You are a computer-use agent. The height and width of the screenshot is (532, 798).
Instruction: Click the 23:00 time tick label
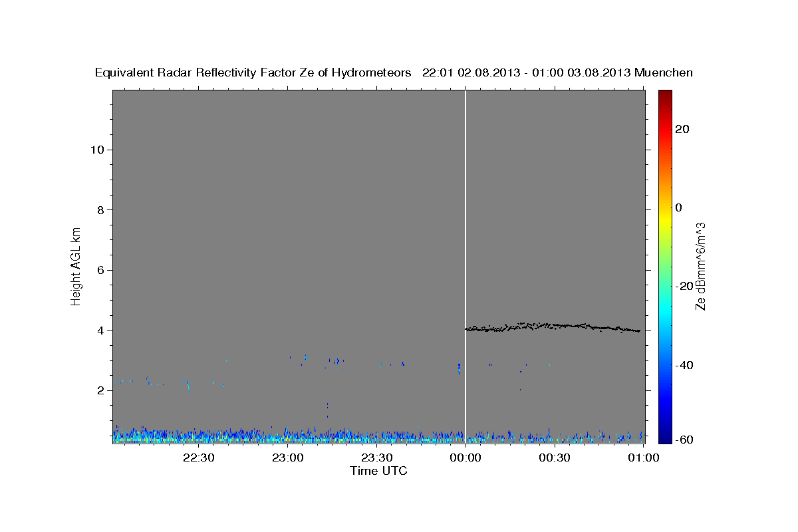click(287, 458)
